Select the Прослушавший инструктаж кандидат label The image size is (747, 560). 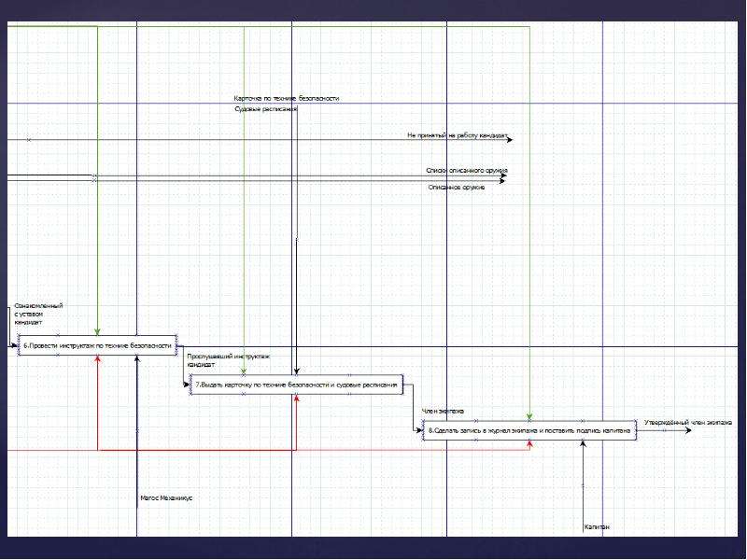click(x=228, y=360)
